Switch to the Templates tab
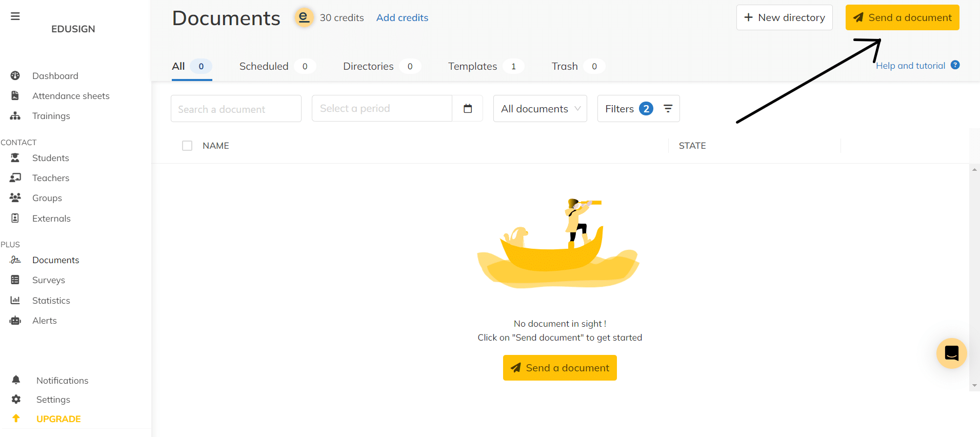Screen dimensions: 980x437 click(x=473, y=66)
